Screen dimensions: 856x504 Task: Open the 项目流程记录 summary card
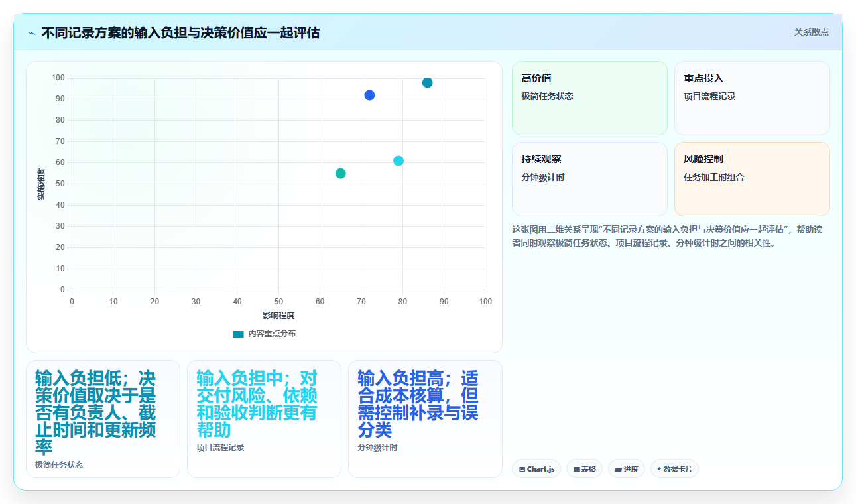[264, 419]
